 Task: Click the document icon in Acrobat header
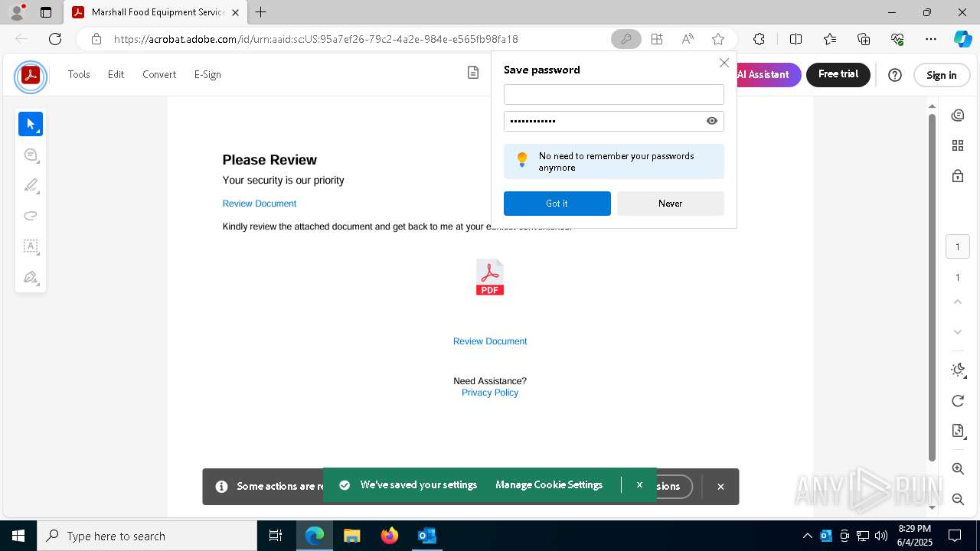[x=473, y=73]
